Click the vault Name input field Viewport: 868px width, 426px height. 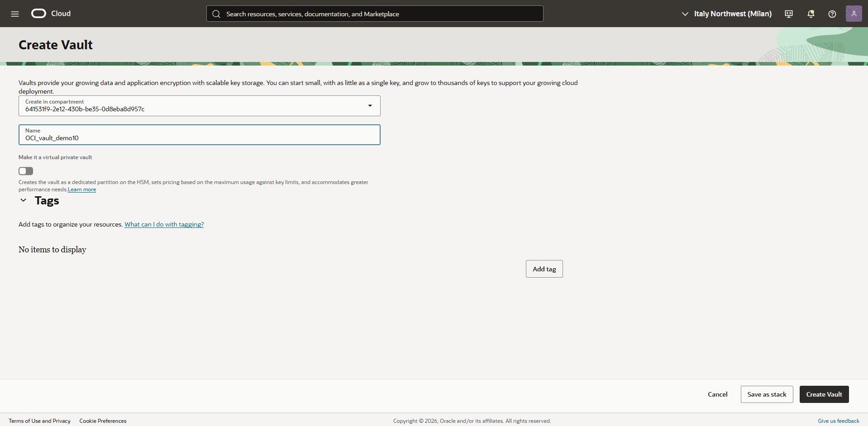tap(200, 135)
